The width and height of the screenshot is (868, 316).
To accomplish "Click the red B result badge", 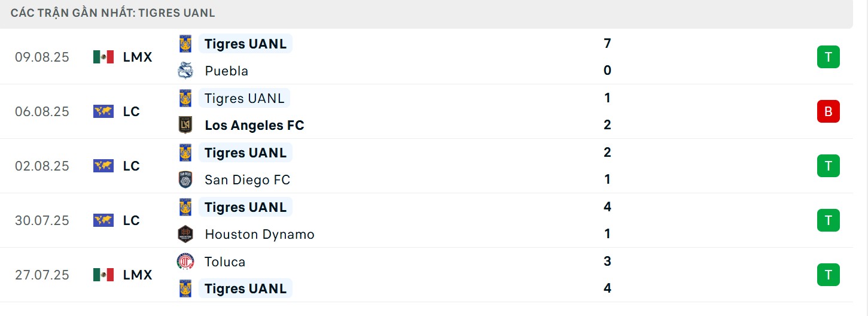I will [x=828, y=111].
